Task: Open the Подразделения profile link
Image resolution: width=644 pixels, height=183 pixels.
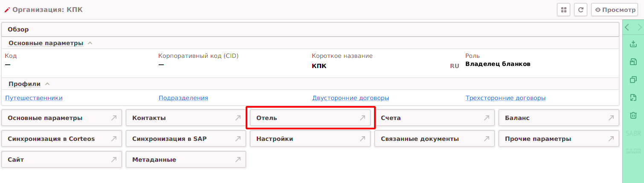Action: coord(183,98)
